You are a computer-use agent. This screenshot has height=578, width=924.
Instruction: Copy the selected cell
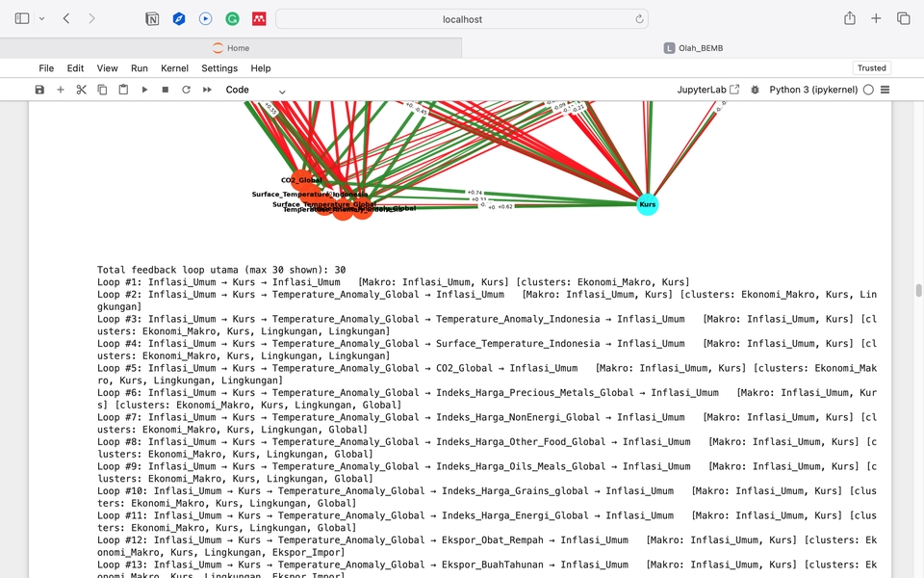point(102,90)
